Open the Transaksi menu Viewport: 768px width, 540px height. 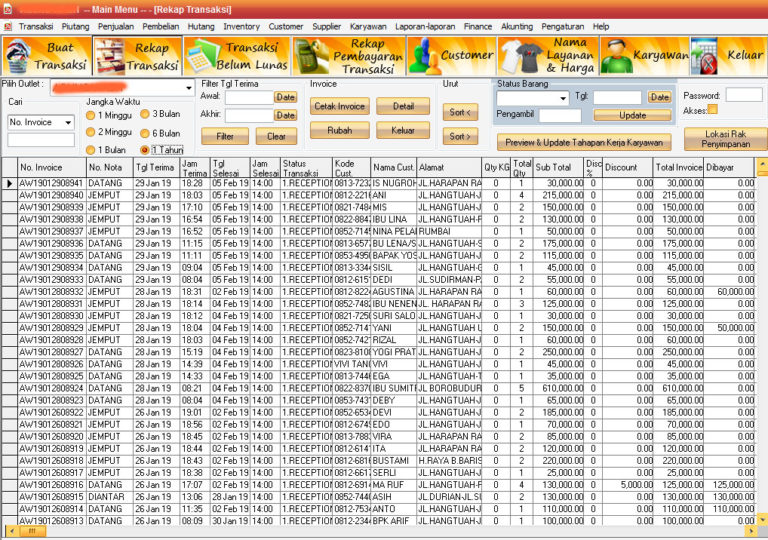click(36, 26)
